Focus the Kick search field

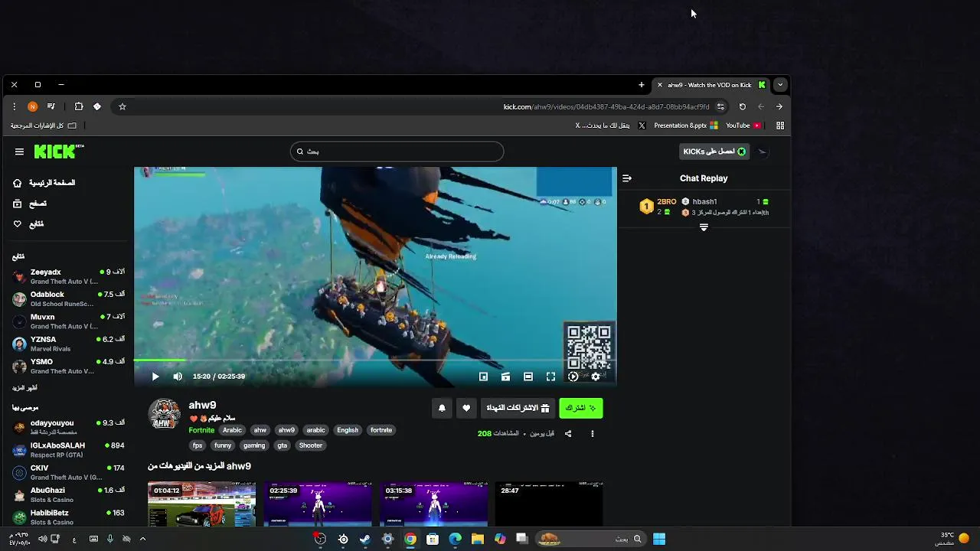[397, 152]
